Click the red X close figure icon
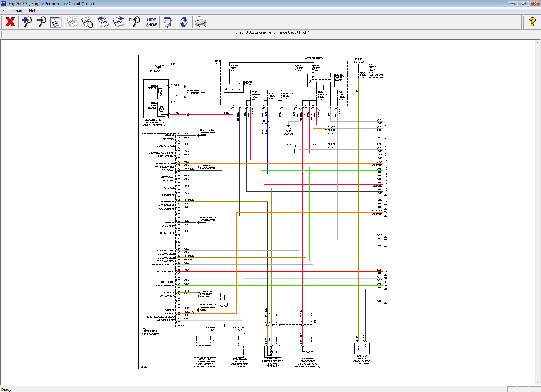541x392 pixels. [10, 22]
